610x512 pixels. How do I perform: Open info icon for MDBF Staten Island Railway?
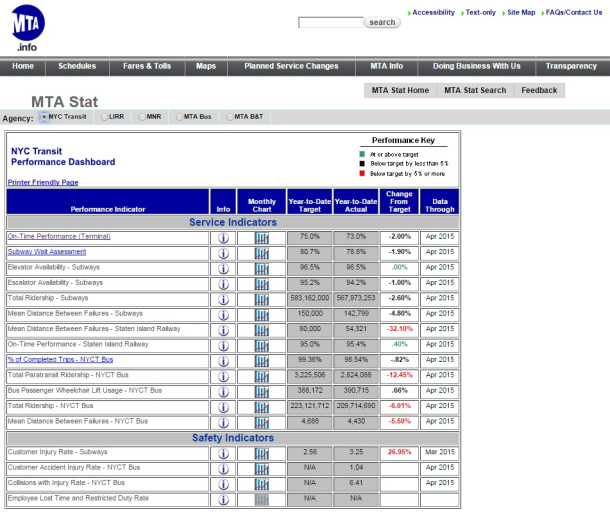(223, 330)
